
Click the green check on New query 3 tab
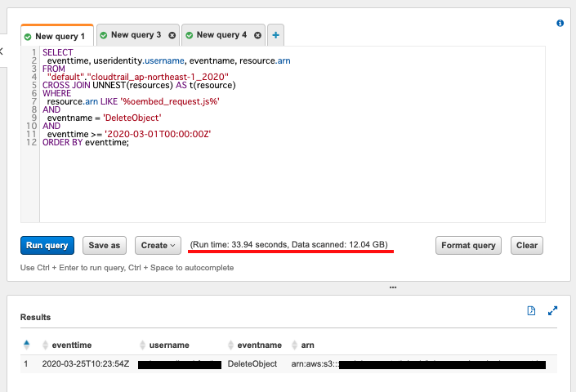pos(104,35)
